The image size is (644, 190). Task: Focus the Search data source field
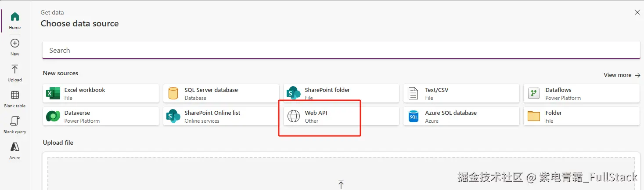click(x=341, y=50)
